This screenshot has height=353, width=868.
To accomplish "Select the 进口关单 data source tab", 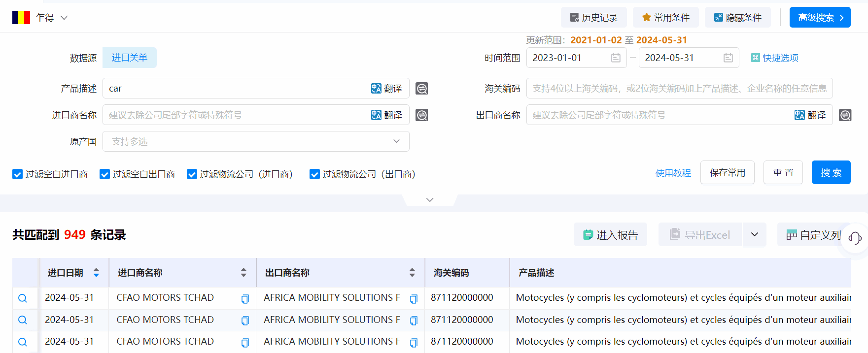I will (x=129, y=58).
